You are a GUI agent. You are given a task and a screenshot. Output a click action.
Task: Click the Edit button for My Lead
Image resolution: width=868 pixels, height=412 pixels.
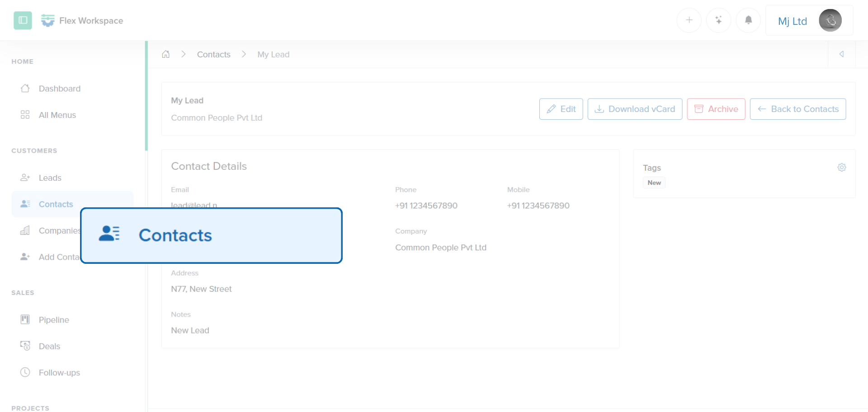[x=561, y=109]
